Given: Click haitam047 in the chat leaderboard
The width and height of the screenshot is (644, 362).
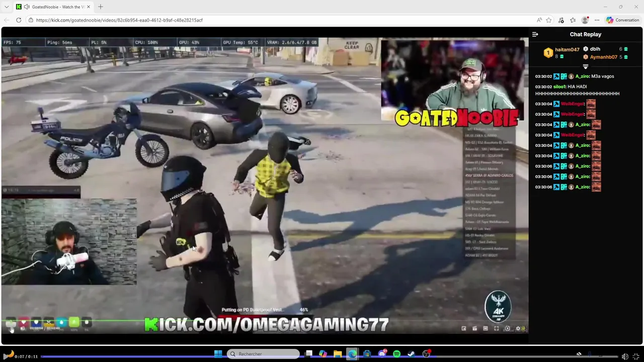Looking at the screenshot, I should [567, 50].
